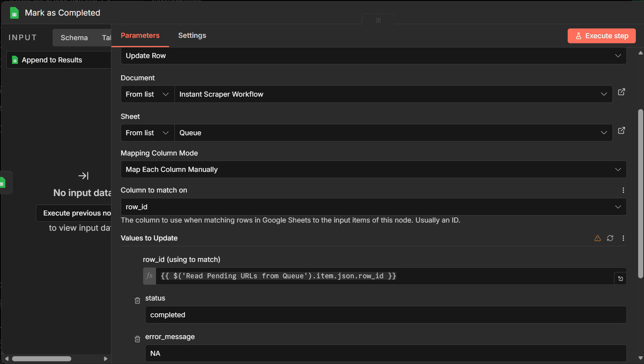The height and width of the screenshot is (364, 644).
Task: Click the error_message field containing NA
Action: (386, 353)
